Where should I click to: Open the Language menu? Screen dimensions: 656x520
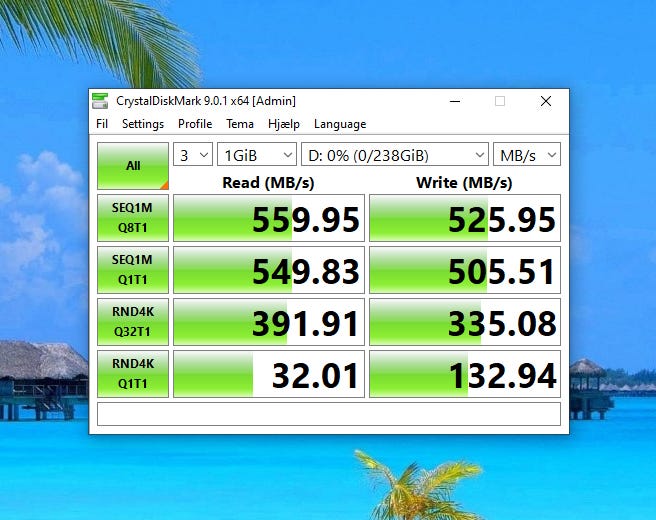coord(340,124)
